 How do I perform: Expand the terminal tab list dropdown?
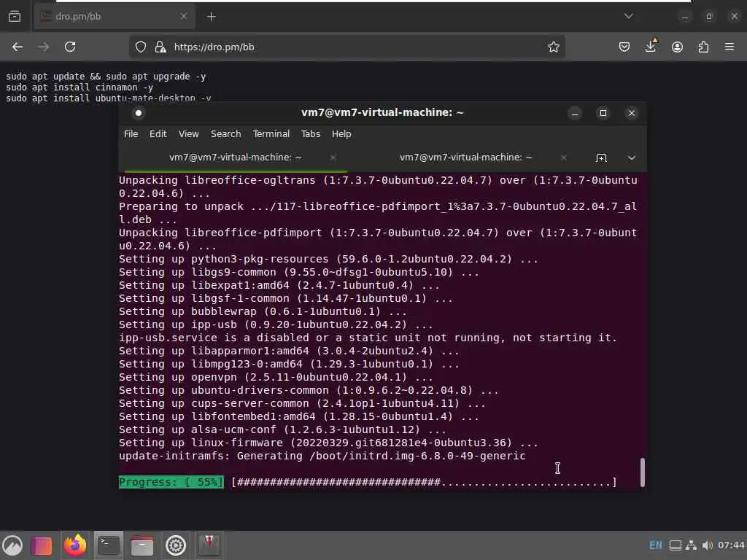pyautogui.click(x=631, y=157)
